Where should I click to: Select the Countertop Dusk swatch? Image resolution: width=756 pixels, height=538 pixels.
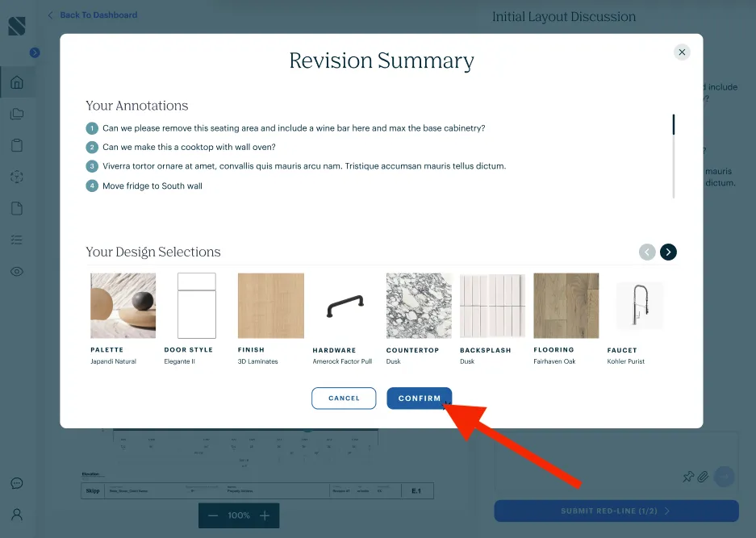[419, 306]
